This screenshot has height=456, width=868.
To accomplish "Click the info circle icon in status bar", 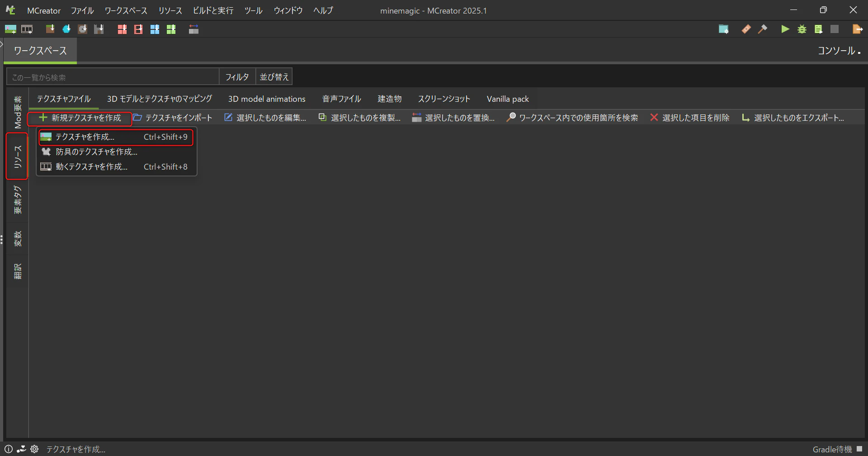I will [9, 449].
